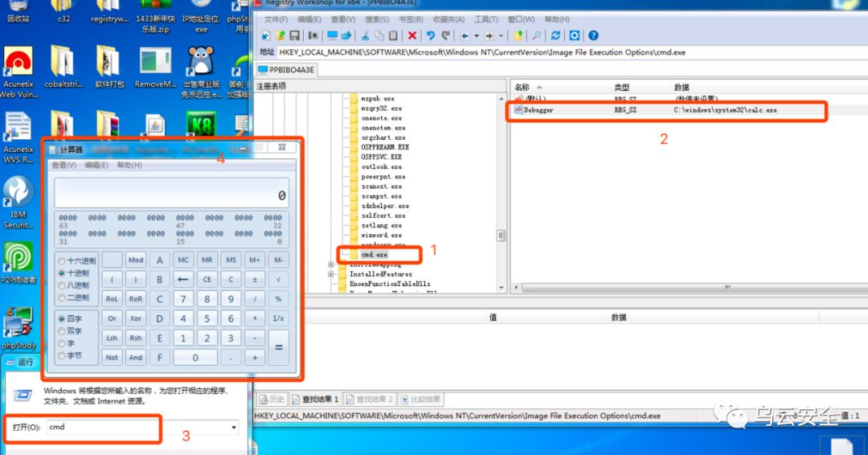Viewport: 868px width, 455px height.
Task: Open 收藏夹(A) menu in Registry Workshop
Action: point(448,19)
